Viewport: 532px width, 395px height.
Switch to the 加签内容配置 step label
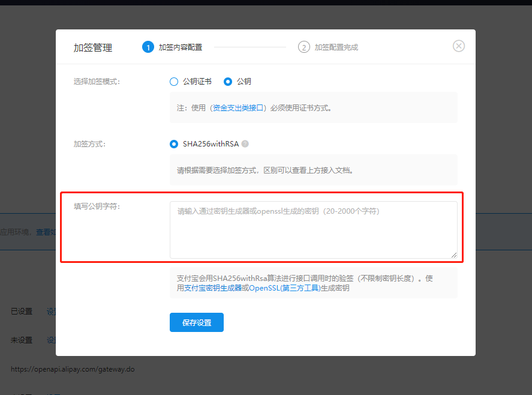coord(181,47)
